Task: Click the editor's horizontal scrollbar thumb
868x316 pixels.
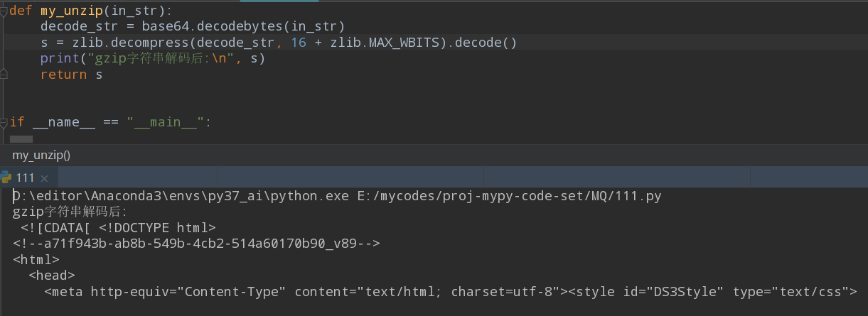Action: 21,139
